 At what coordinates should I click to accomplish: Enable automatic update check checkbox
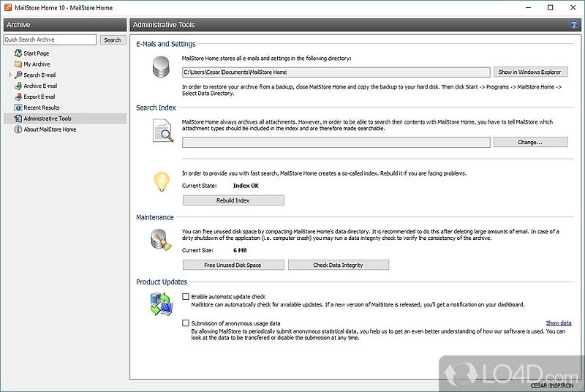pyautogui.click(x=186, y=297)
